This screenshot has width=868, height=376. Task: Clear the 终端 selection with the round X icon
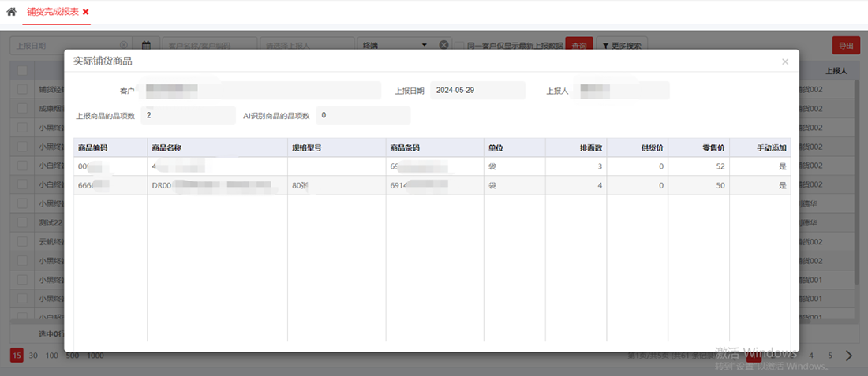[443, 46]
